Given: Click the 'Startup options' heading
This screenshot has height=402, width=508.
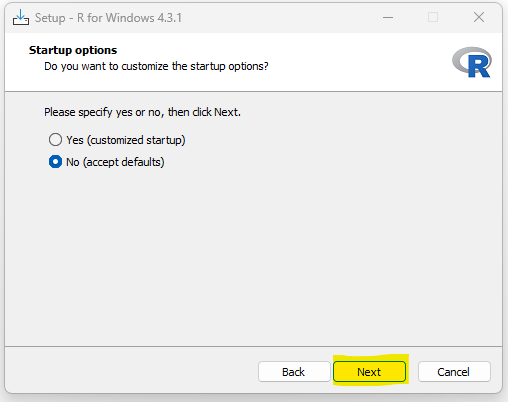Looking at the screenshot, I should tap(73, 50).
